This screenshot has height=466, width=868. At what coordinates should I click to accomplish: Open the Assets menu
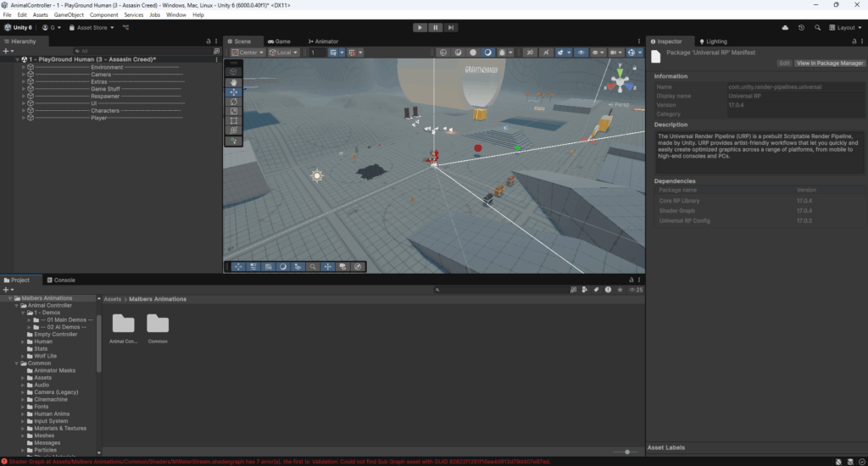[41, 15]
